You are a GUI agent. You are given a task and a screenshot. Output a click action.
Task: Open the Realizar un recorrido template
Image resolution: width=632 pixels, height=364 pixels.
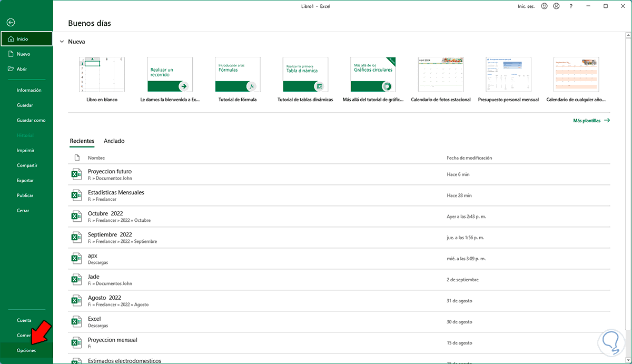[170, 79]
